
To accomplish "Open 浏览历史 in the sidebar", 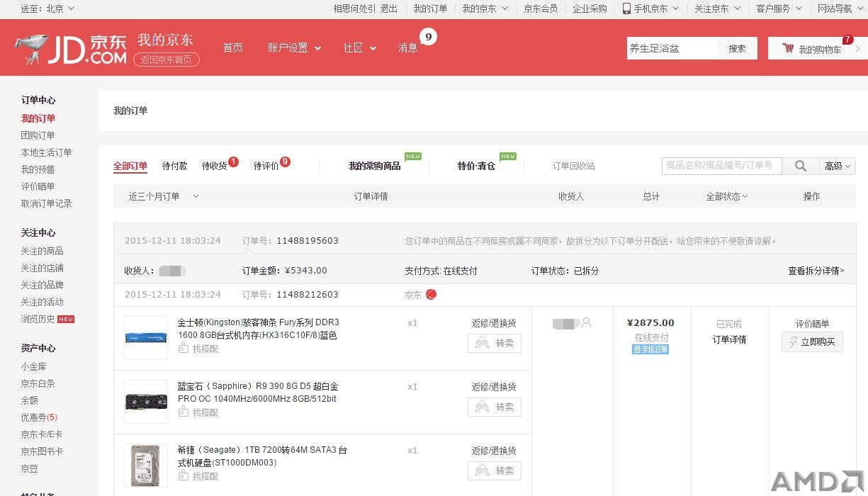I will tap(38, 319).
